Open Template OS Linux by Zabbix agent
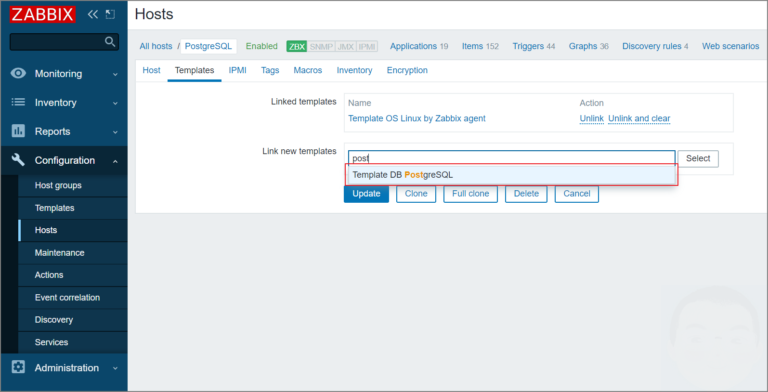768x392 pixels. [417, 118]
